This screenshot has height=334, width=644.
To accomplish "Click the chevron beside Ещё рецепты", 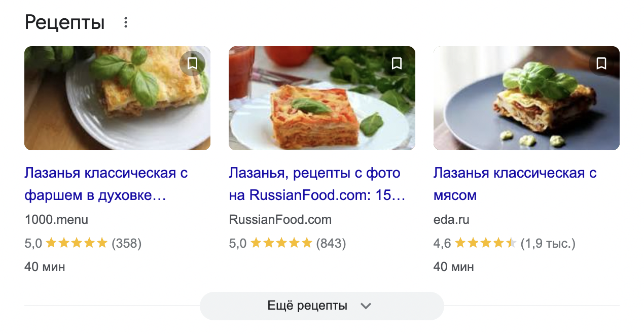I will click(366, 306).
